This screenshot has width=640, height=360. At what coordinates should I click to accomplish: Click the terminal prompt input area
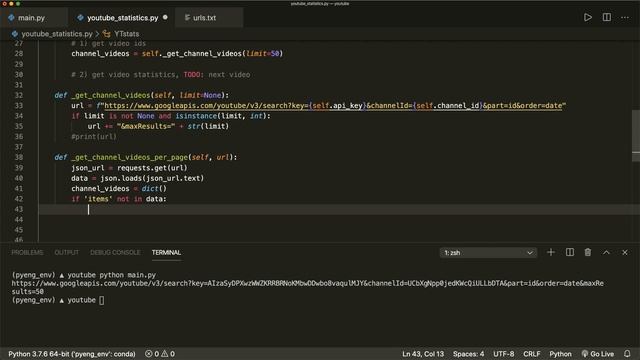coord(102,300)
